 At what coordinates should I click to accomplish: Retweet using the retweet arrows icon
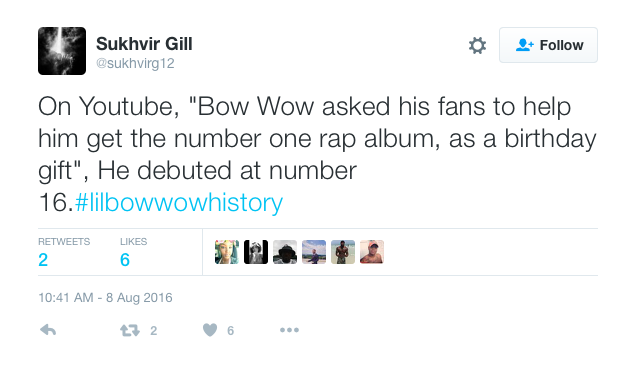click(x=130, y=331)
